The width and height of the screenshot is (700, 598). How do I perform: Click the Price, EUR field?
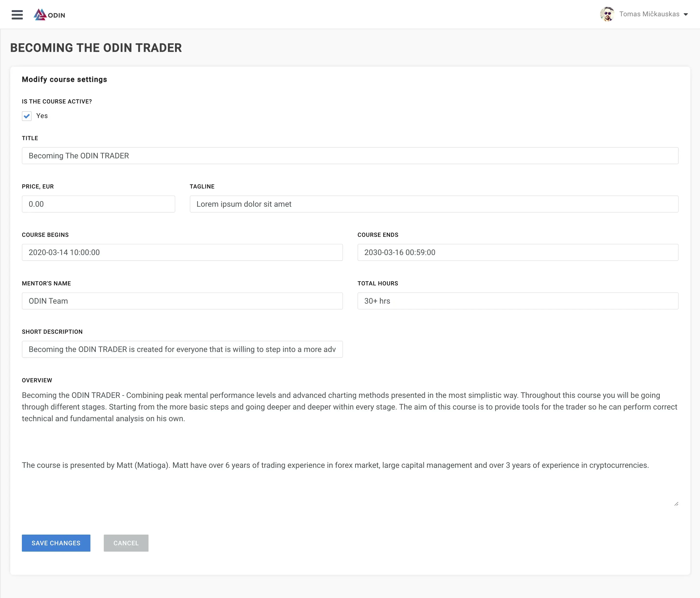pyautogui.click(x=98, y=204)
